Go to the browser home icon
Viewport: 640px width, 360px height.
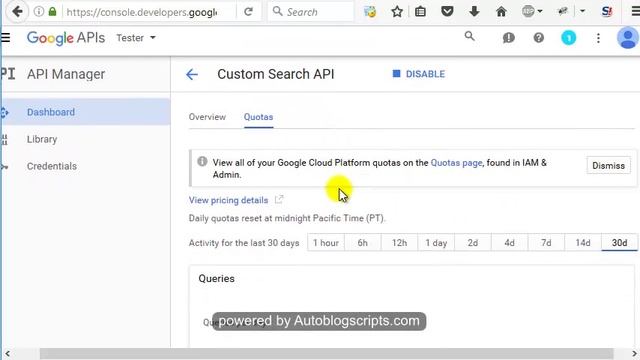pyautogui.click(x=501, y=11)
